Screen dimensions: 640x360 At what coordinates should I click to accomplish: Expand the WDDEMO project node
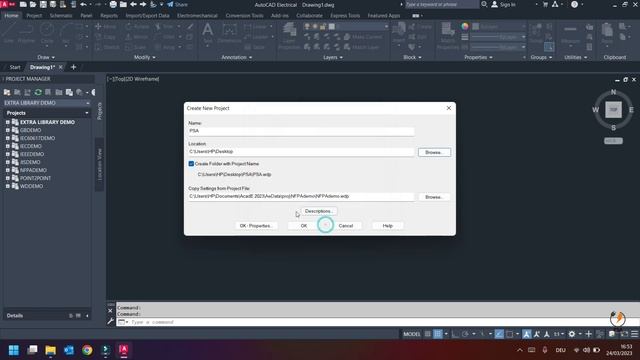point(7,186)
